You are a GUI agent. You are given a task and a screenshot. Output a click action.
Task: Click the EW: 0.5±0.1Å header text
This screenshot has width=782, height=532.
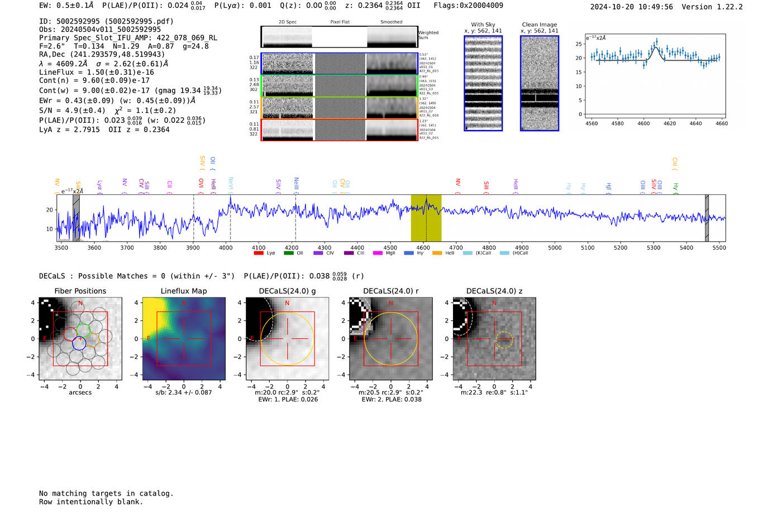click(x=66, y=6)
